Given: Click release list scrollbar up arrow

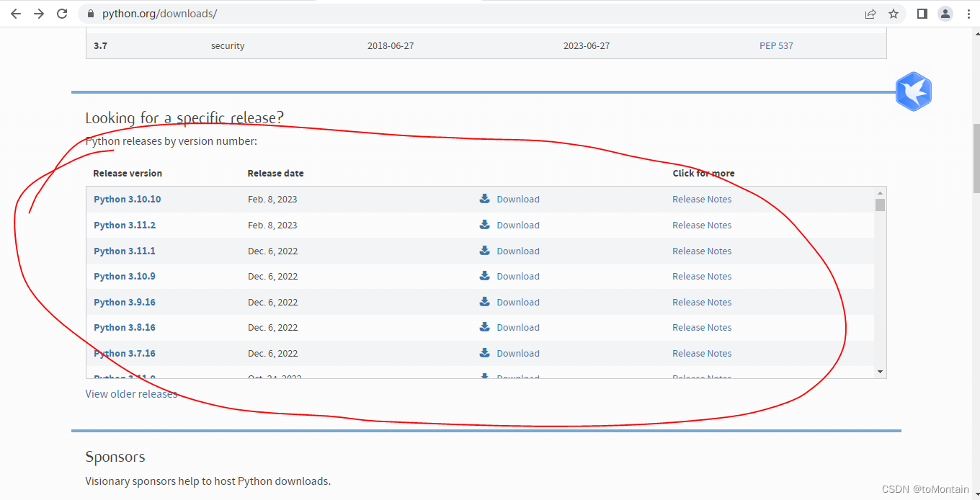Looking at the screenshot, I should 880,193.
